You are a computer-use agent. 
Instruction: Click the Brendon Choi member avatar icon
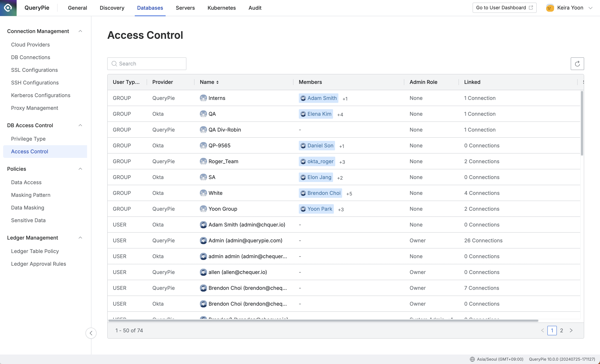click(x=303, y=193)
